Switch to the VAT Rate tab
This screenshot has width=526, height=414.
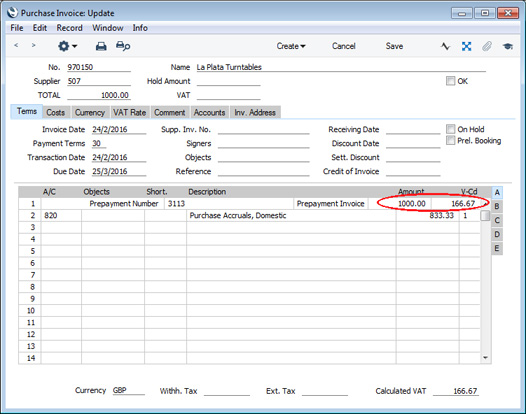pyautogui.click(x=129, y=112)
